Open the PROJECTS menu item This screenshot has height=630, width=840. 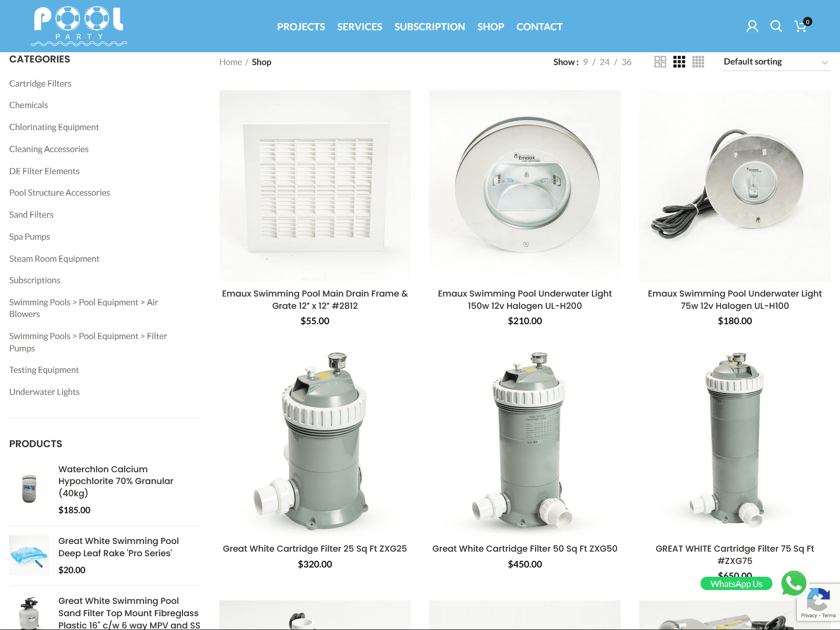pyautogui.click(x=301, y=27)
